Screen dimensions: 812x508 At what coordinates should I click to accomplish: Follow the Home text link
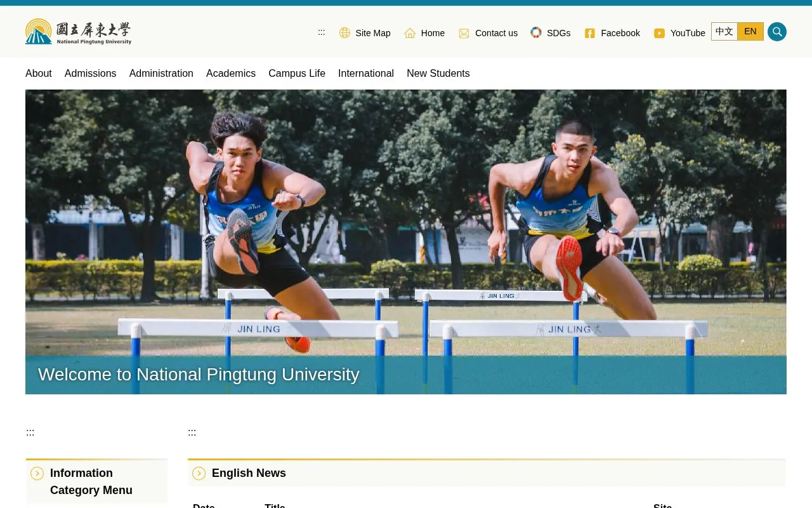pyautogui.click(x=433, y=33)
